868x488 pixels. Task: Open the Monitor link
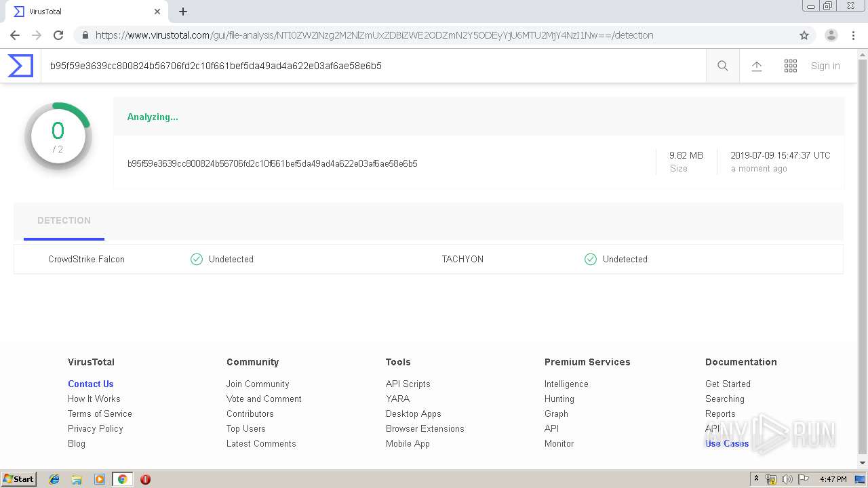click(x=559, y=443)
